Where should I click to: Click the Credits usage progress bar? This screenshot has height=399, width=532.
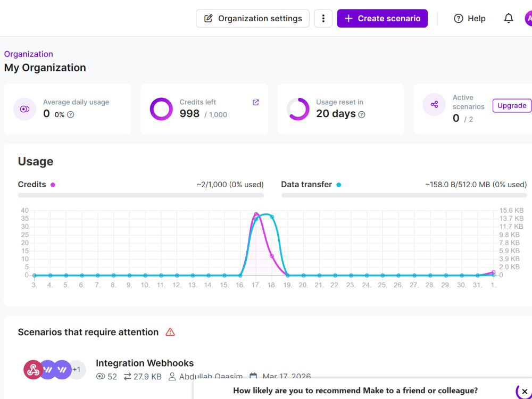pos(141,195)
